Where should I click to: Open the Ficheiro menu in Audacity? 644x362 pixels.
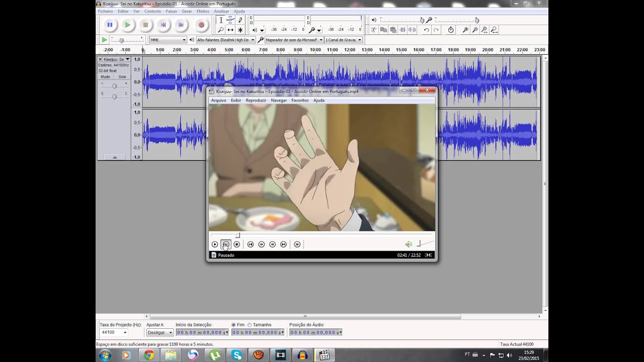tap(105, 11)
